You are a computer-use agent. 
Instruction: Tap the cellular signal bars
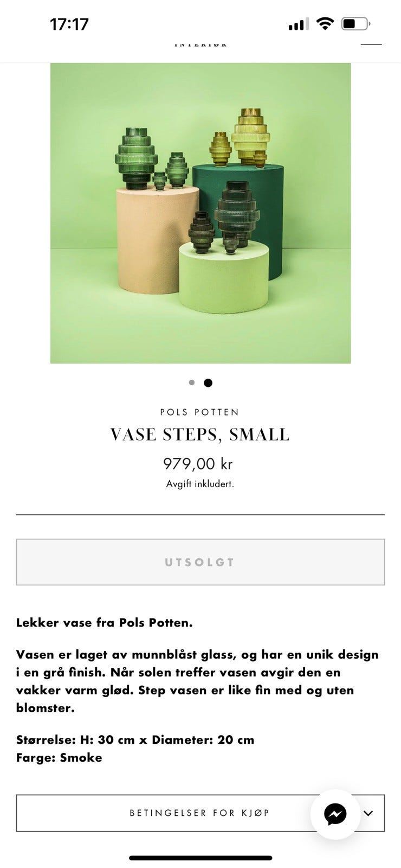(x=299, y=24)
